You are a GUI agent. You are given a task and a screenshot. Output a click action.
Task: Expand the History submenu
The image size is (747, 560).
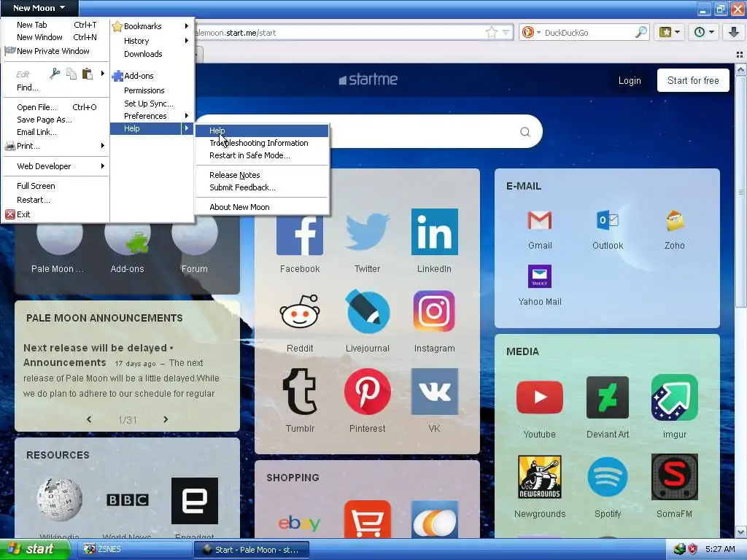coord(152,41)
